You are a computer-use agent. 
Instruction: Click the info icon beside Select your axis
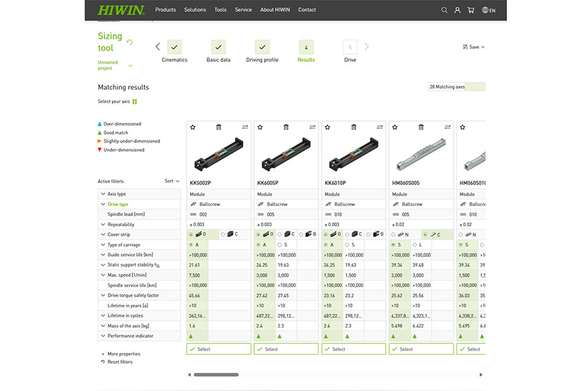(135, 101)
